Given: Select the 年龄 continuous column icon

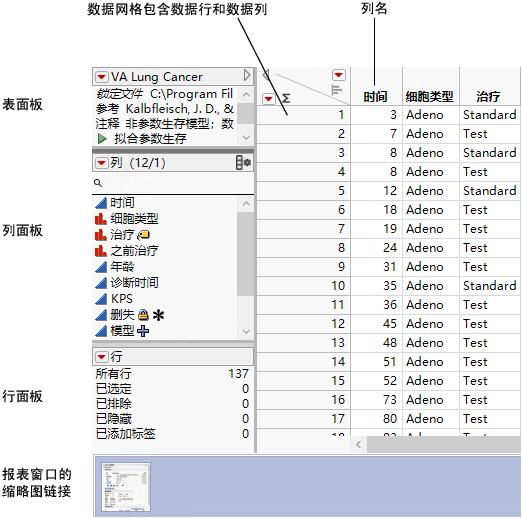Looking at the screenshot, I should pyautogui.click(x=101, y=267).
